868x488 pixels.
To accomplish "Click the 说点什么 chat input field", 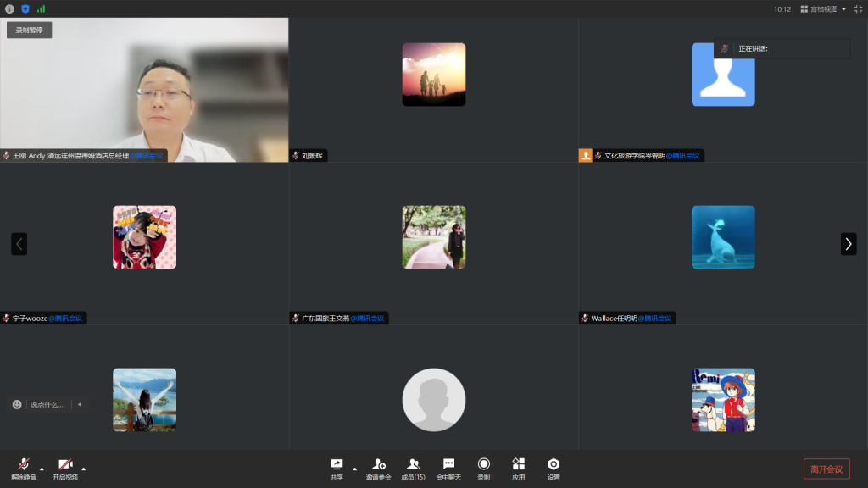I will (47, 405).
